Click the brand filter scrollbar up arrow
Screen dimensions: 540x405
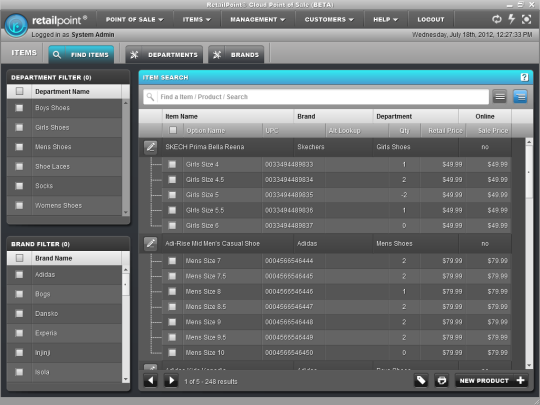click(x=126, y=269)
